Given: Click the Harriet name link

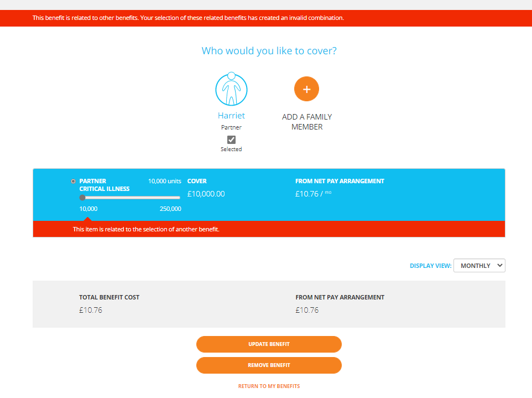Looking at the screenshot, I should coord(231,116).
